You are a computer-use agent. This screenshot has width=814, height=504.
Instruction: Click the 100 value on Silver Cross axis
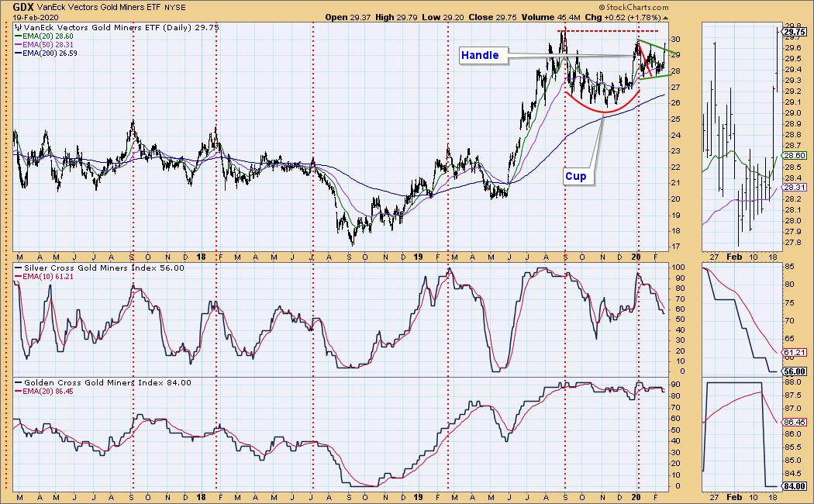click(x=678, y=268)
